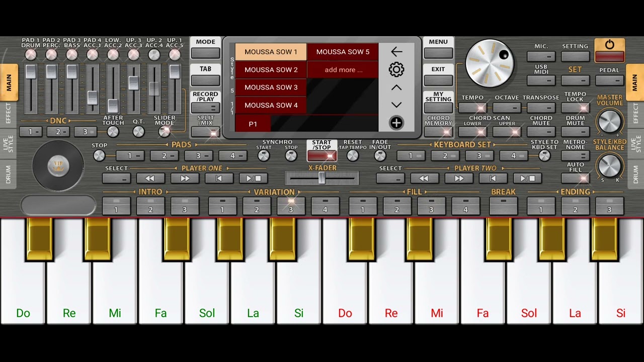Skip to start in Player One
The height and width of the screenshot is (362, 644).
[x=219, y=178]
